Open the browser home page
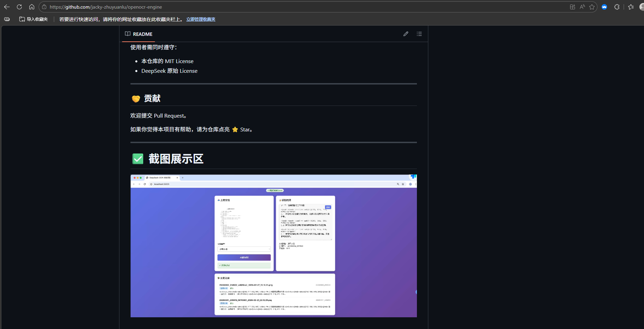 (32, 7)
